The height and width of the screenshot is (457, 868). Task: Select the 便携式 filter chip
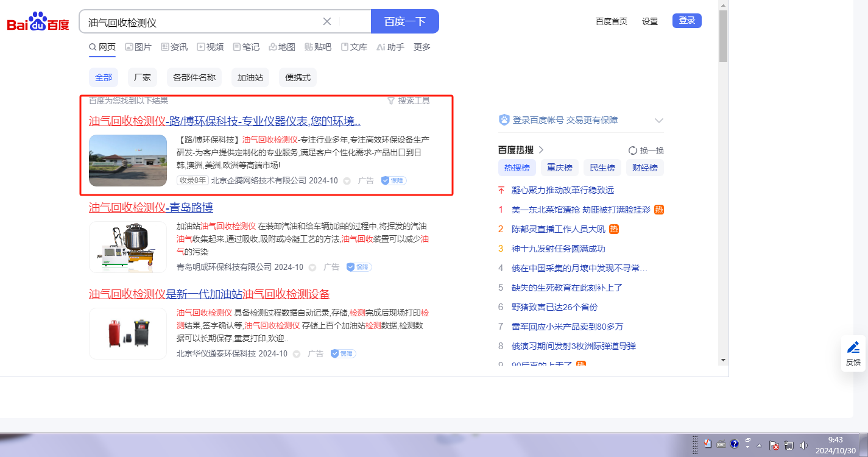(x=298, y=77)
